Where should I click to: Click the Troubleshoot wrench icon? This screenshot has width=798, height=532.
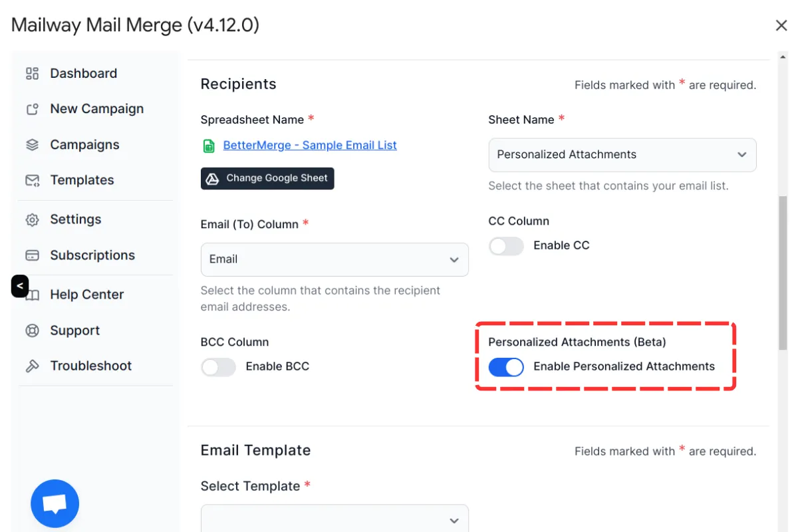(x=32, y=365)
